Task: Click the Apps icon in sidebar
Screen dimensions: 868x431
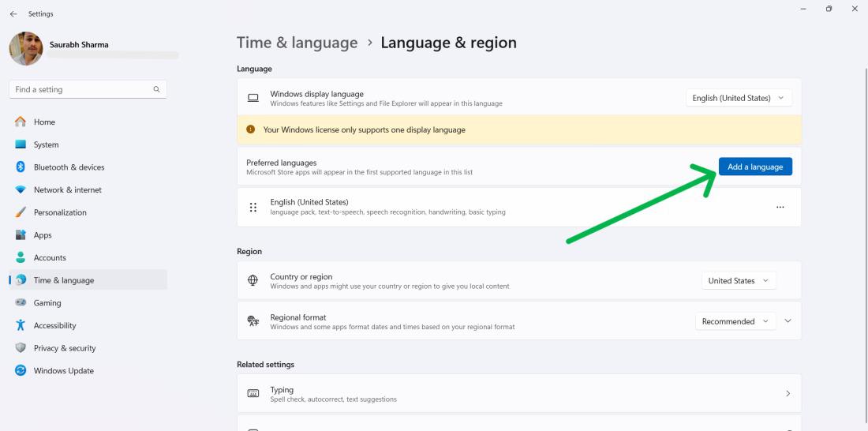Action: 21,235
